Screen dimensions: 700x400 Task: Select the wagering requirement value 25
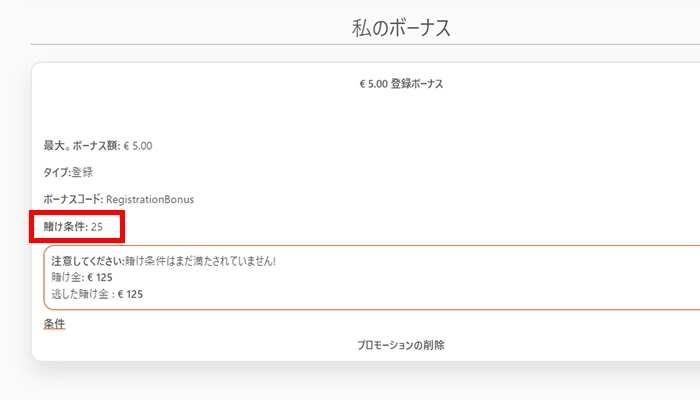[97, 227]
